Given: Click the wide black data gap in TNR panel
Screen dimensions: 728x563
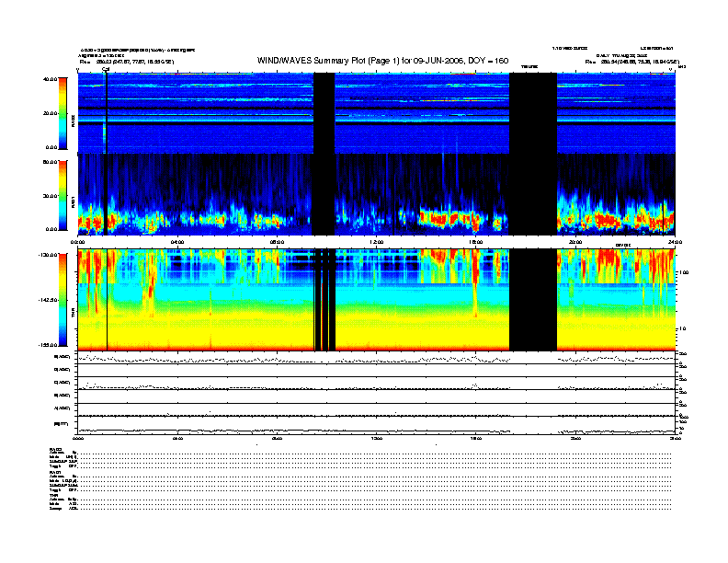Looking at the screenshot, I should [533, 300].
